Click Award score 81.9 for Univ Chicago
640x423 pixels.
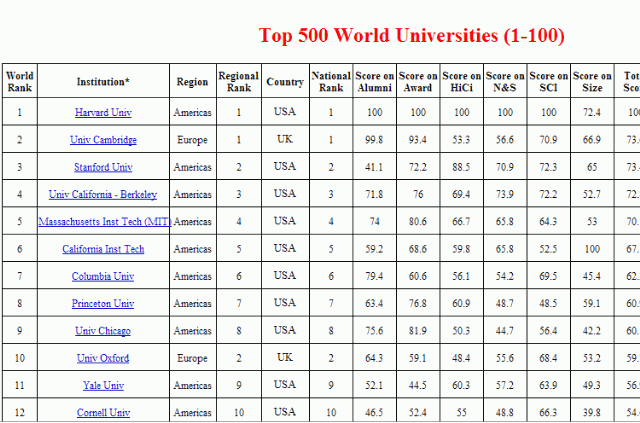pyautogui.click(x=418, y=331)
